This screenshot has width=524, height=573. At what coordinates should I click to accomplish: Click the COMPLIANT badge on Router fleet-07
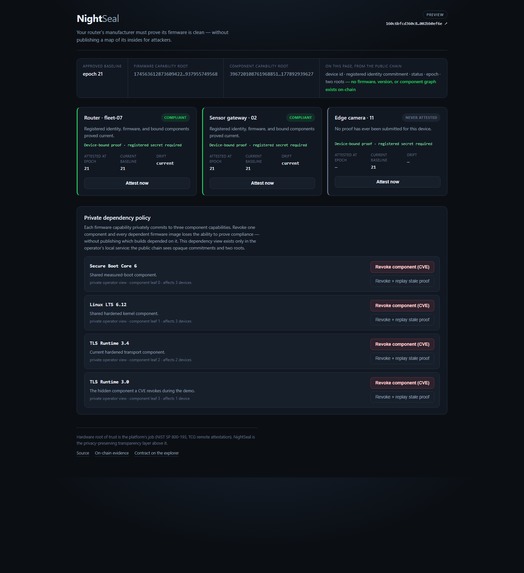(x=175, y=118)
